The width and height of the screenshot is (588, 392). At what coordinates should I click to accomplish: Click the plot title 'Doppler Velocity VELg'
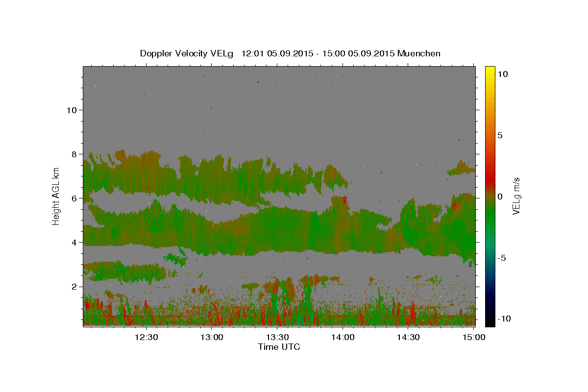(x=187, y=53)
